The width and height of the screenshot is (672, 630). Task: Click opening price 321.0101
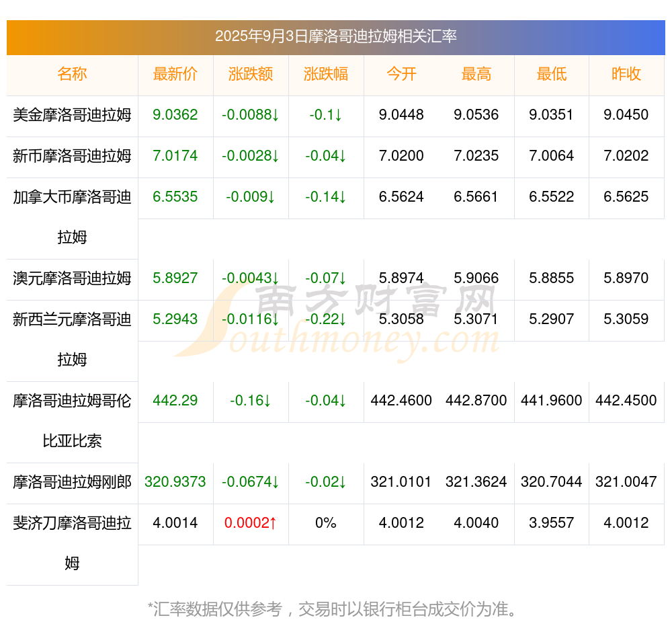click(401, 482)
